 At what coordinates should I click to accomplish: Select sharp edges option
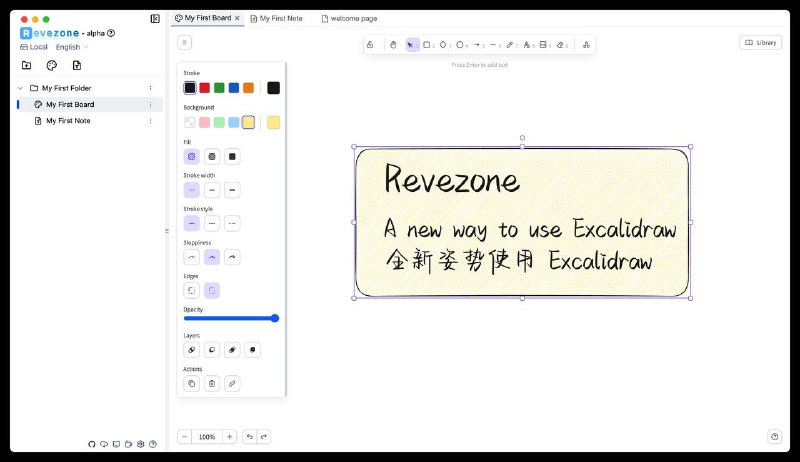[x=191, y=290]
